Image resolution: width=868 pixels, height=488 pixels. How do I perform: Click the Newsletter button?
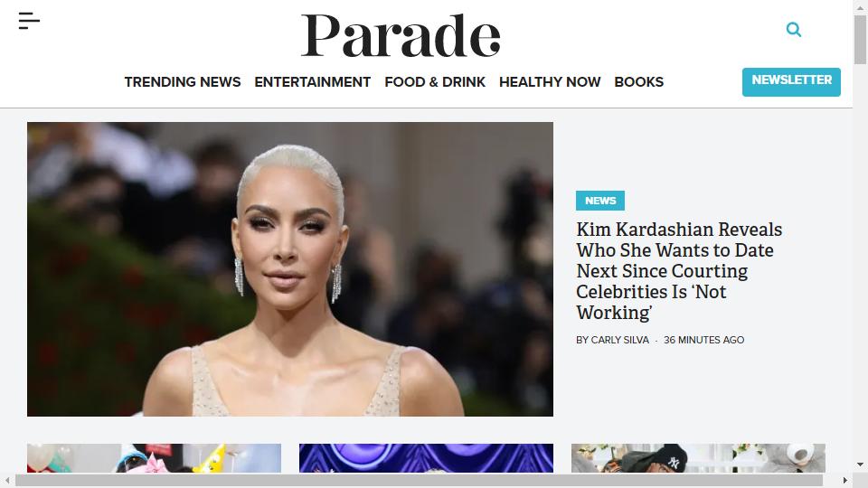click(x=791, y=82)
